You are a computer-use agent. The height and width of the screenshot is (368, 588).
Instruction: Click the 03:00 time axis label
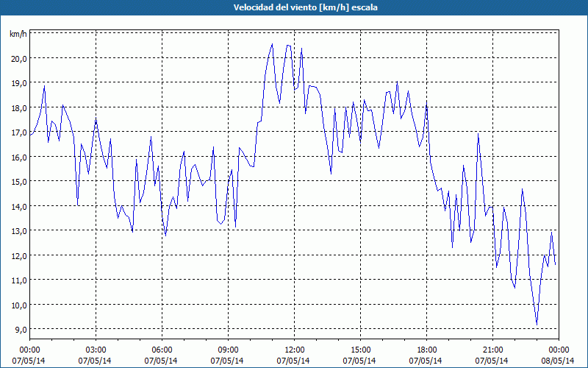[x=96, y=350]
